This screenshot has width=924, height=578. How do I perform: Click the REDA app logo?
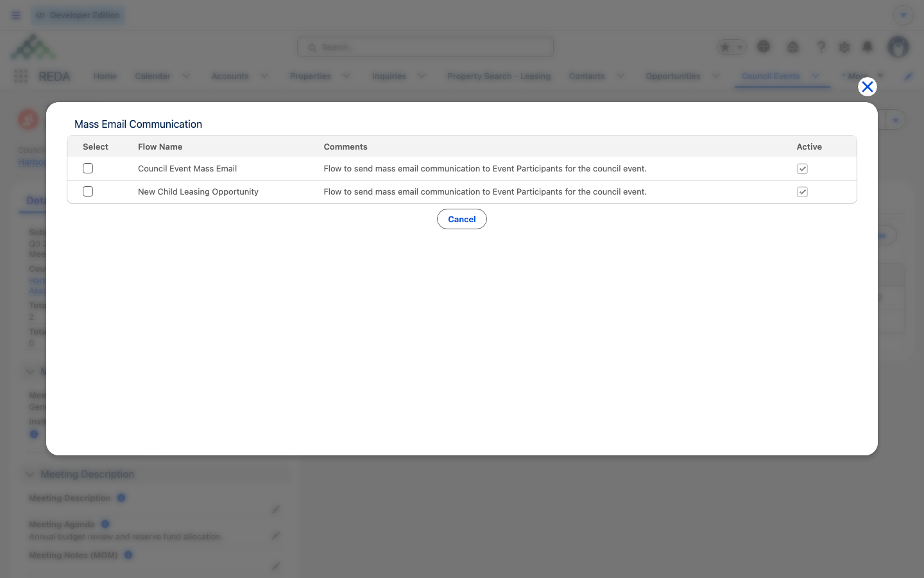(x=33, y=47)
